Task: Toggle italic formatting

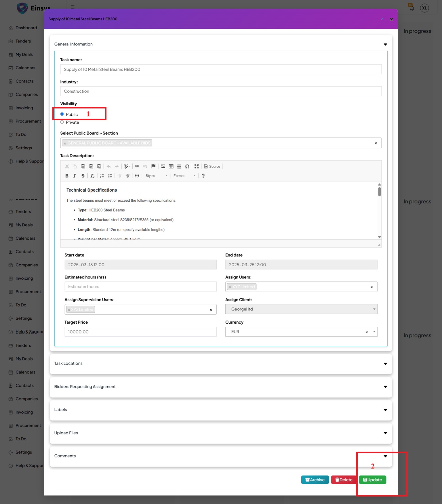Action: point(75,176)
